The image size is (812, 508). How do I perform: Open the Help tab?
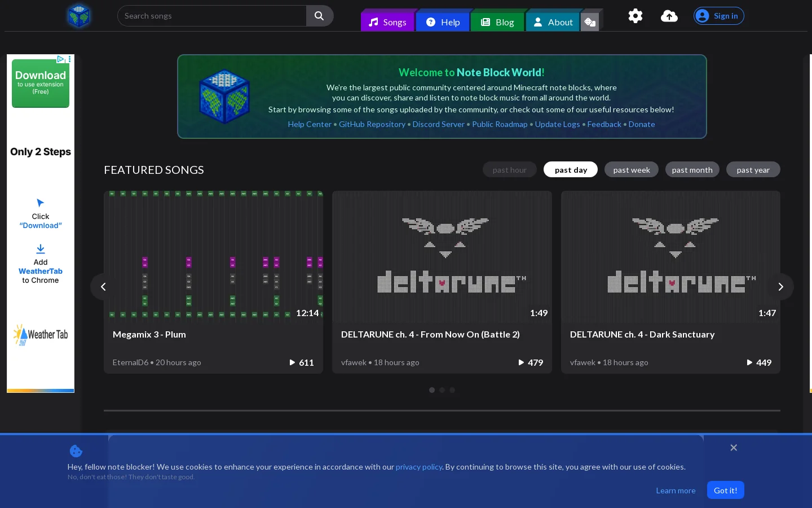pyautogui.click(x=443, y=22)
